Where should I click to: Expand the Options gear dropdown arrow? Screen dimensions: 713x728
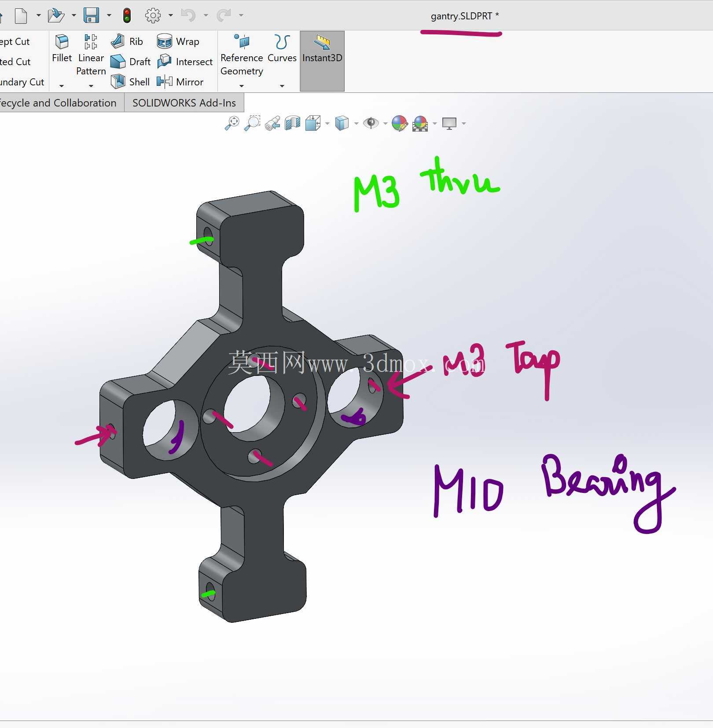point(170,15)
